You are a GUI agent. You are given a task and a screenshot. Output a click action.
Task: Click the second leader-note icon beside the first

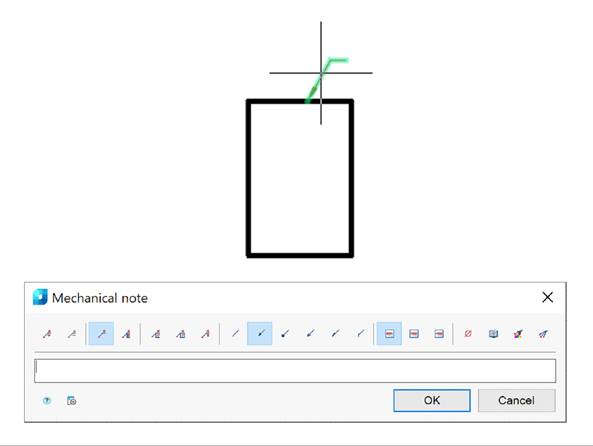click(x=72, y=334)
